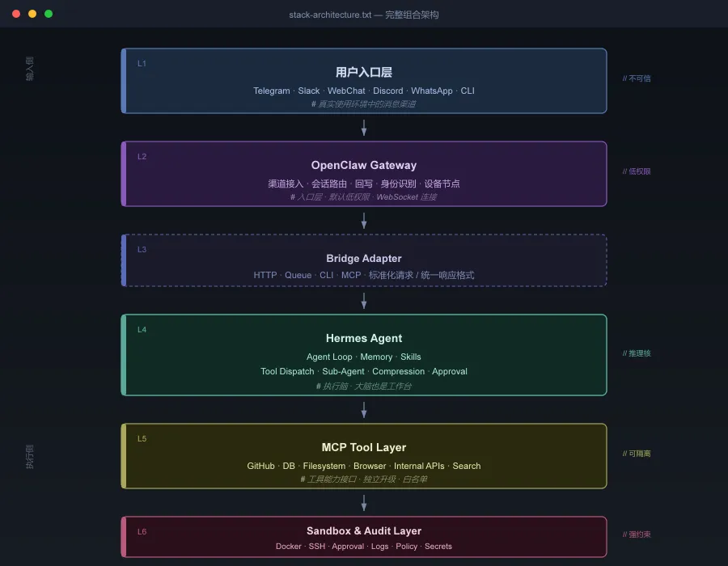Click the Sandbox & Audit Layer heading
This screenshot has width=728, height=566.
tap(364, 531)
